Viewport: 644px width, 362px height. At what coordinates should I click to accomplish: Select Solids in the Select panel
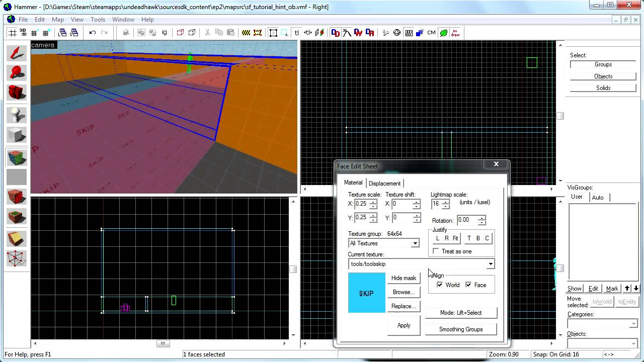coord(603,88)
